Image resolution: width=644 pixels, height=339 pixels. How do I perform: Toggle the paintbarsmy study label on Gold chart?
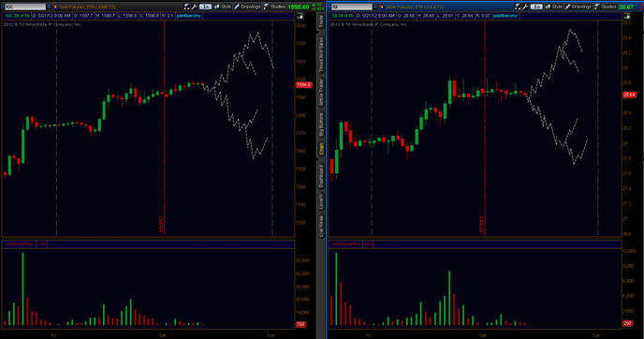(189, 16)
